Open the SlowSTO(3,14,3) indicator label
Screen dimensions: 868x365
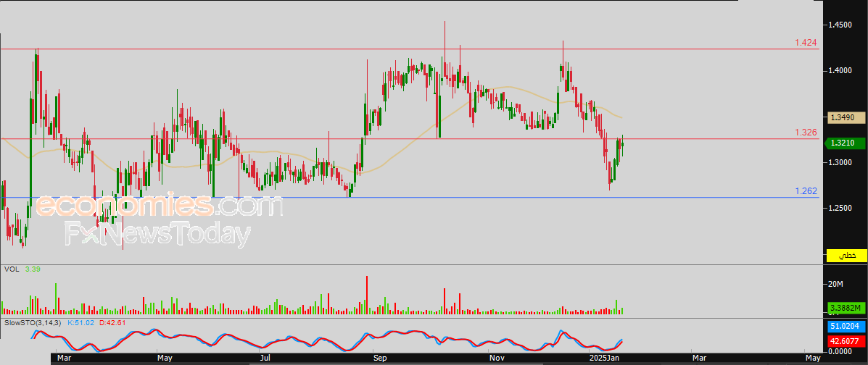34,322
